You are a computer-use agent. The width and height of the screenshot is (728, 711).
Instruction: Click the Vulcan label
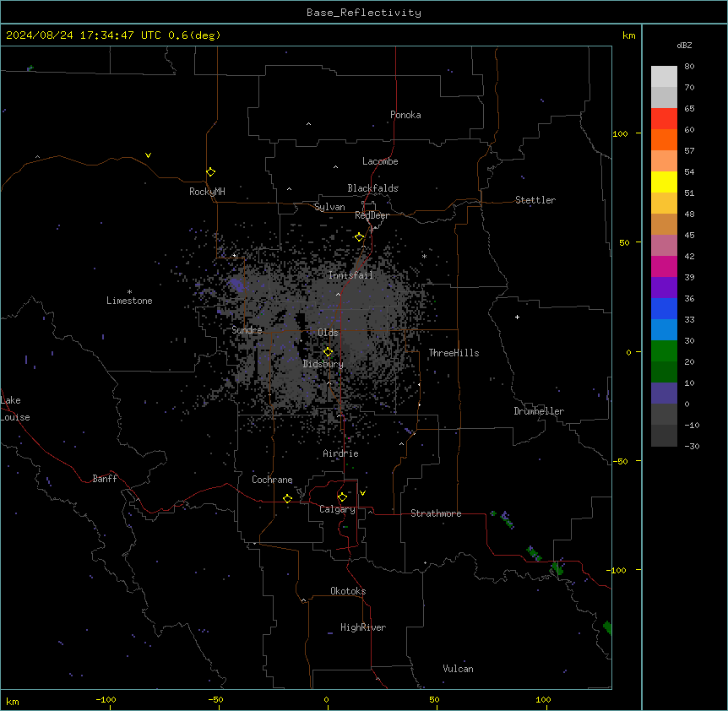pos(459,669)
